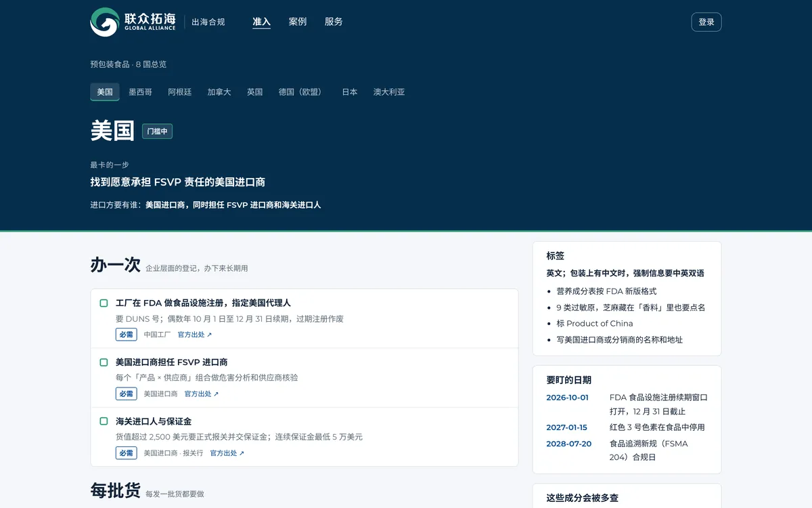The image size is (812, 508).
Task: Click the 登录 button
Action: (706, 22)
